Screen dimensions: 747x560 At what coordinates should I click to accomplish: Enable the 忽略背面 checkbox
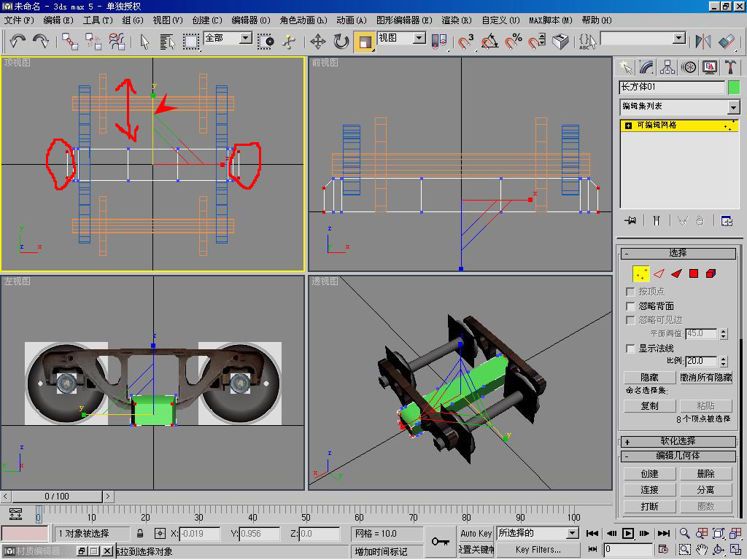tap(631, 306)
